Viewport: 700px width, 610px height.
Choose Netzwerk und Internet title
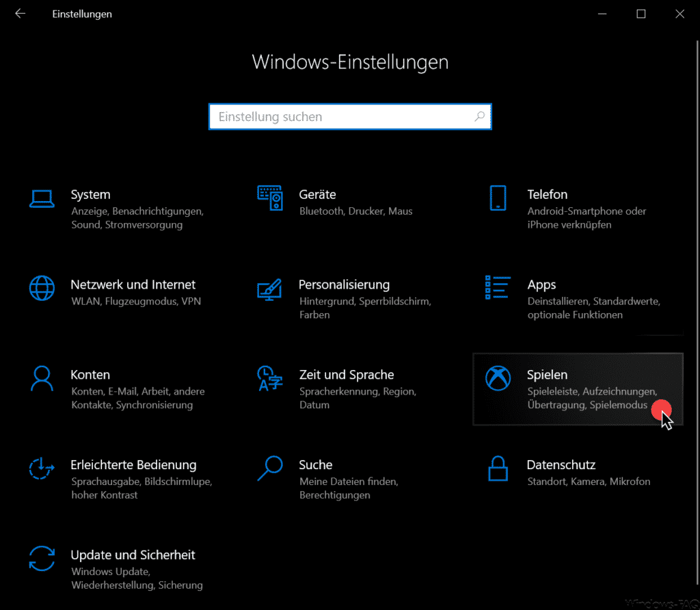pos(133,285)
